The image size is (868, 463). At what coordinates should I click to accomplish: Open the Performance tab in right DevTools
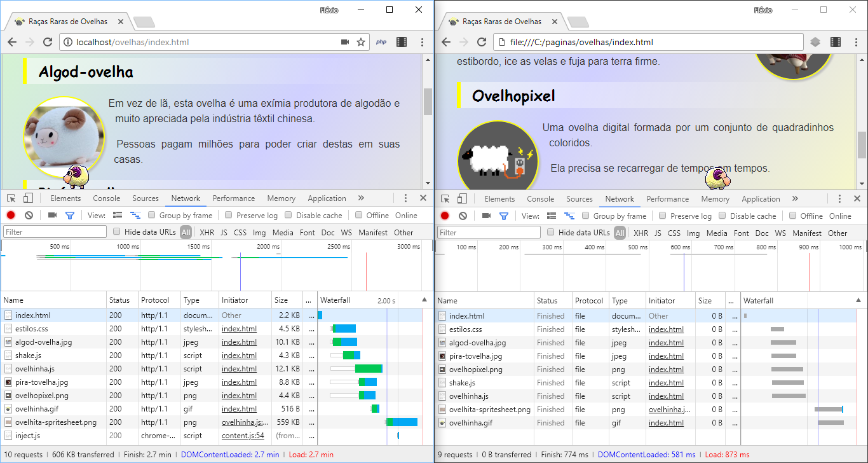(x=667, y=199)
